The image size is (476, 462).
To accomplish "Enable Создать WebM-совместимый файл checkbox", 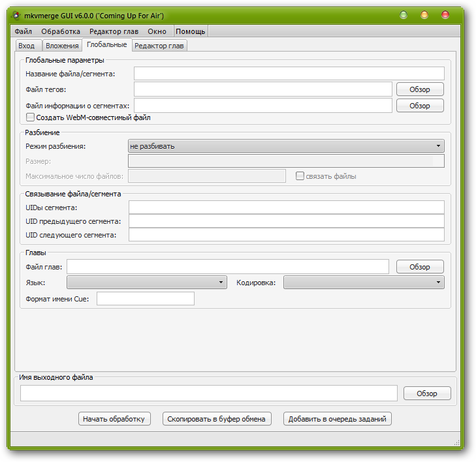I will [30, 117].
